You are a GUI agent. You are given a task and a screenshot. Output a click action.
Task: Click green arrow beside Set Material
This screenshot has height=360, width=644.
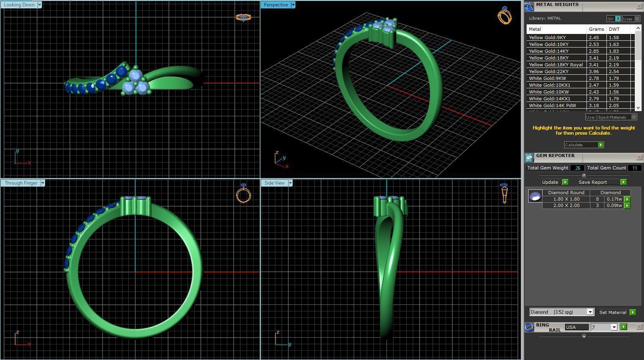(x=632, y=312)
